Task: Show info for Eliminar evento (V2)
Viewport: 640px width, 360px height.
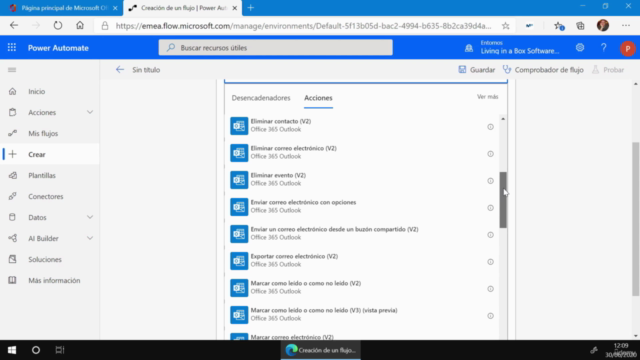Action: pos(490,181)
